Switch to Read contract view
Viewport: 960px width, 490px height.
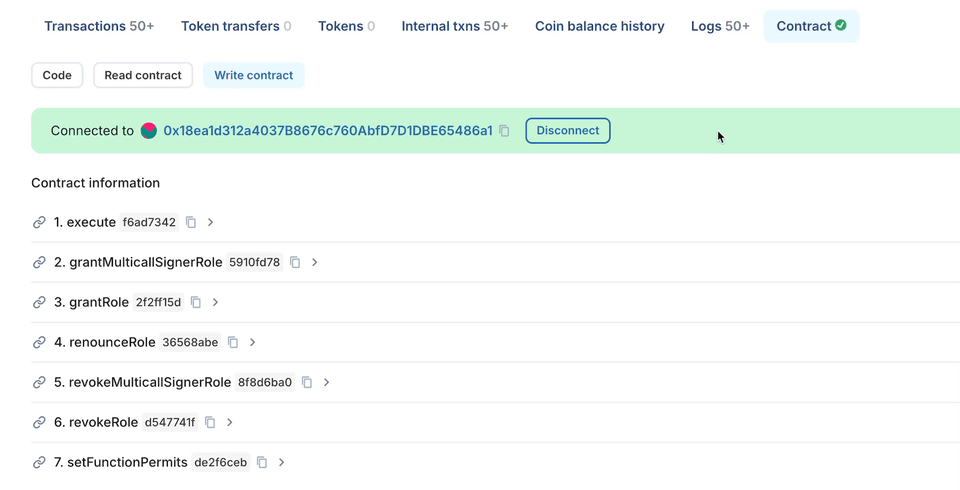(x=143, y=75)
